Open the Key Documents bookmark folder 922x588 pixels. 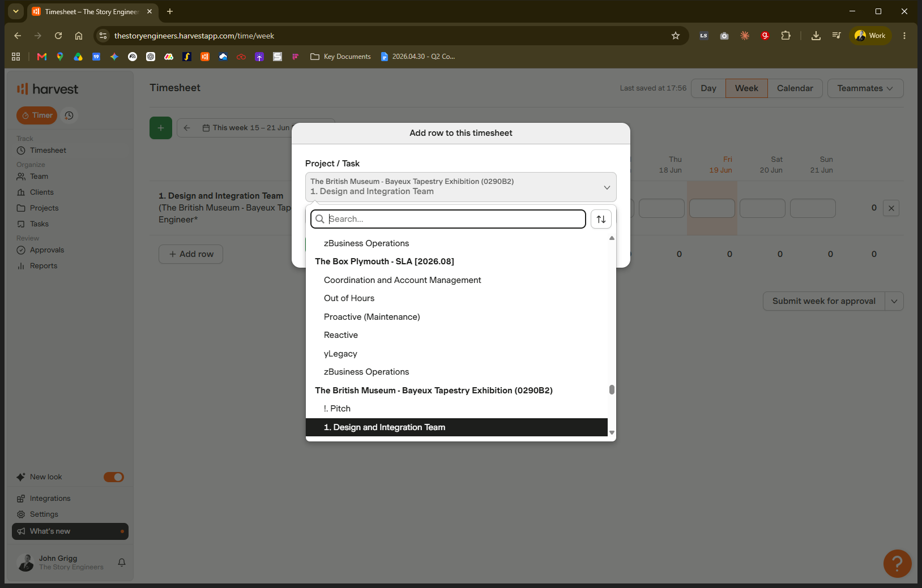coord(341,57)
